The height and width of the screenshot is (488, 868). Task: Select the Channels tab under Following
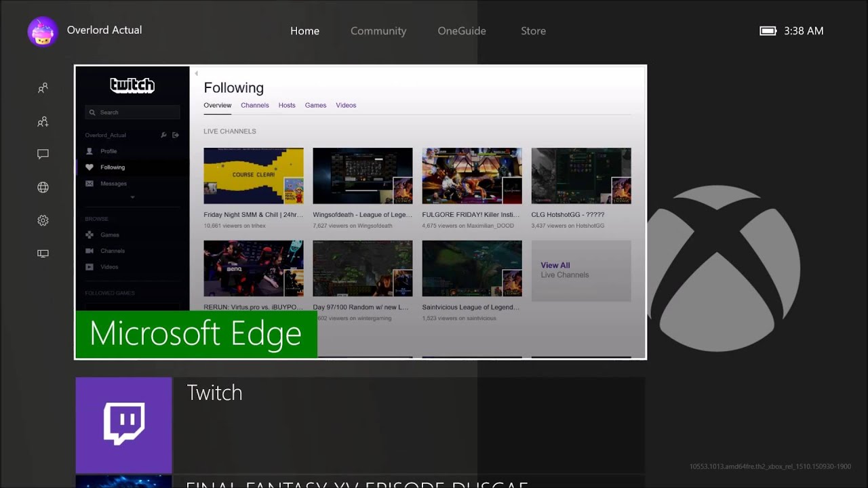point(255,105)
